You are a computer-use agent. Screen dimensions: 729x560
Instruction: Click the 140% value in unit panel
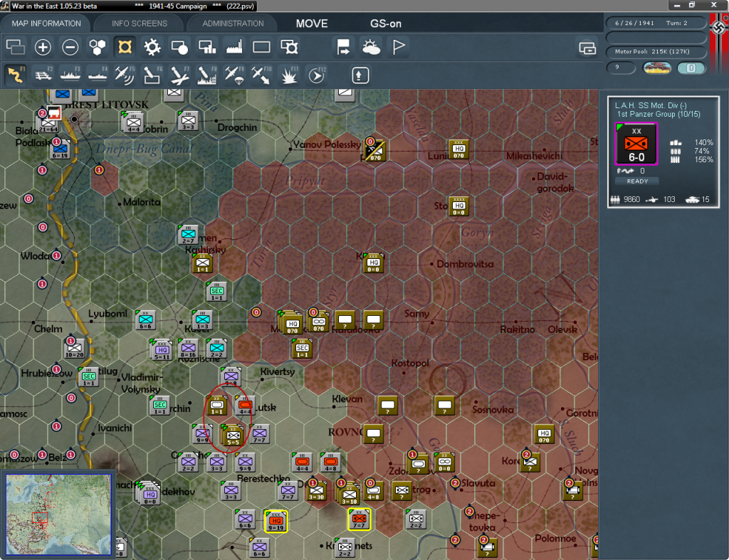(703, 143)
